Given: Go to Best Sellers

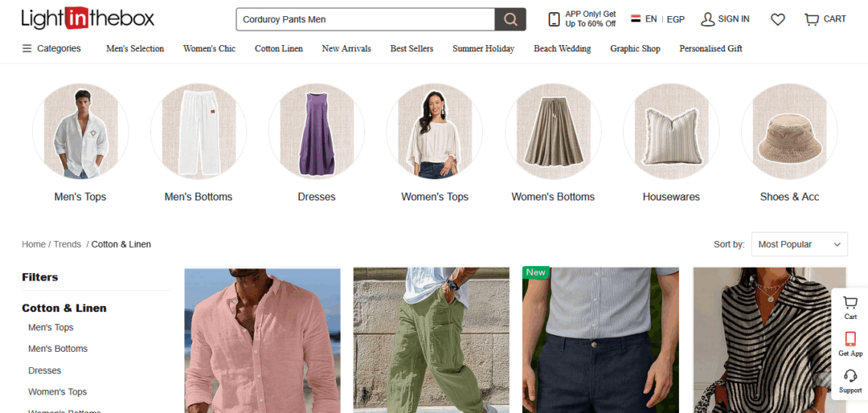Looking at the screenshot, I should click(411, 49).
